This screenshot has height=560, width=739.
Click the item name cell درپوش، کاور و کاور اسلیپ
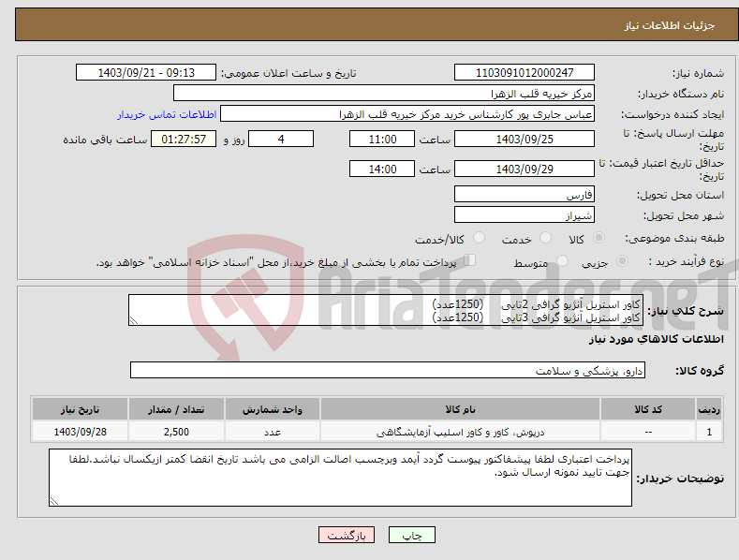pos(460,432)
